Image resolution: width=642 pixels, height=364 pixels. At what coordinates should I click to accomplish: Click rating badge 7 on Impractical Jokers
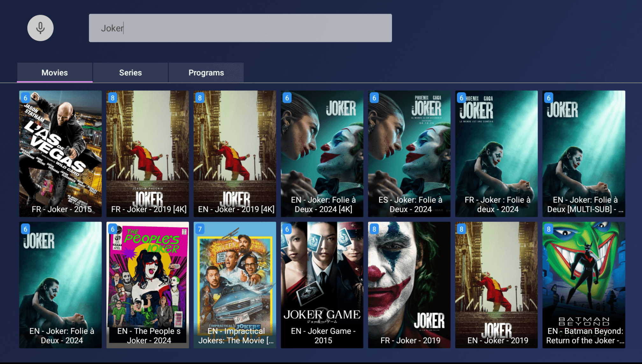[x=200, y=229]
